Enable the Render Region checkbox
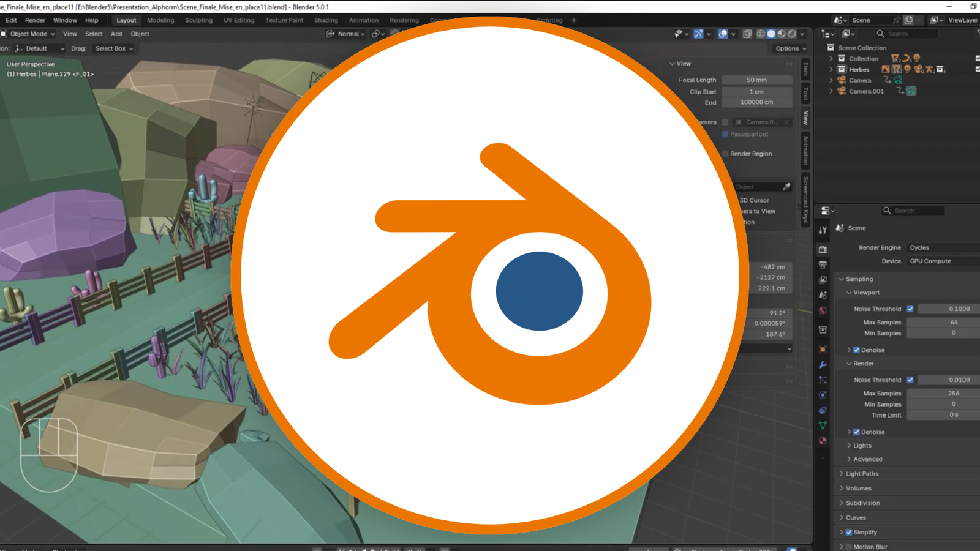980x551 pixels. (x=725, y=154)
